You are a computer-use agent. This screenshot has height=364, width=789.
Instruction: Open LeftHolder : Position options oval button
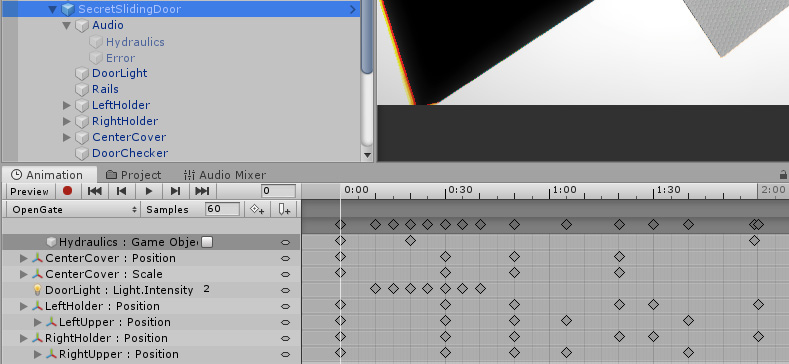click(285, 306)
